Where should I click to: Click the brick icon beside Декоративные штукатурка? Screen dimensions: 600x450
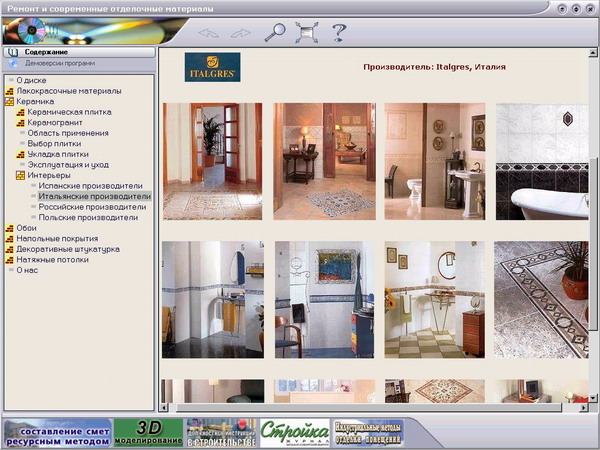click(9, 249)
